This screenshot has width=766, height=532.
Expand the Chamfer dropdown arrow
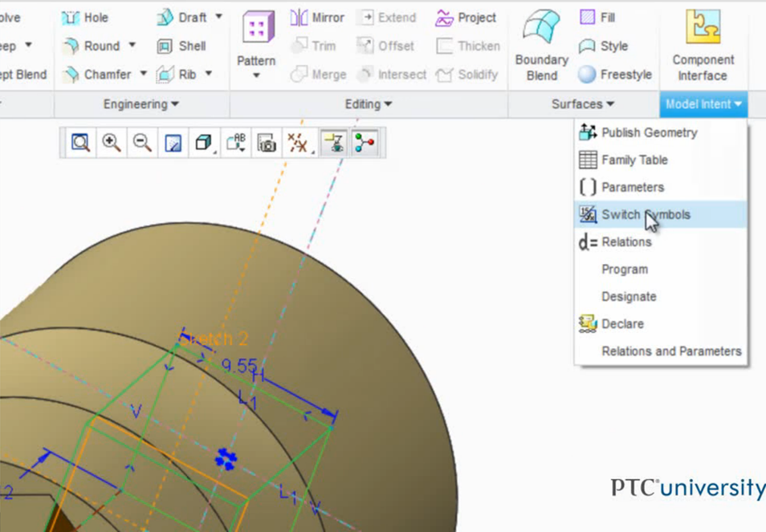pos(143,73)
